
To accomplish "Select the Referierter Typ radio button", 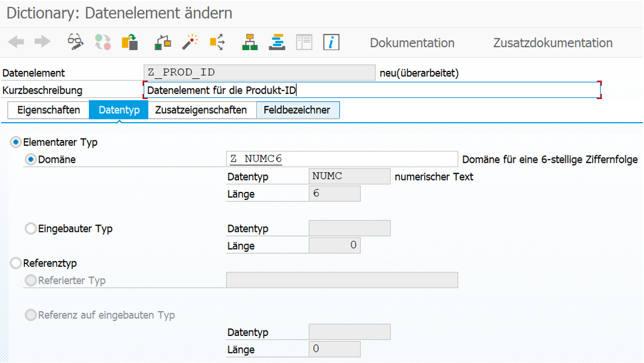I will 30,281.
